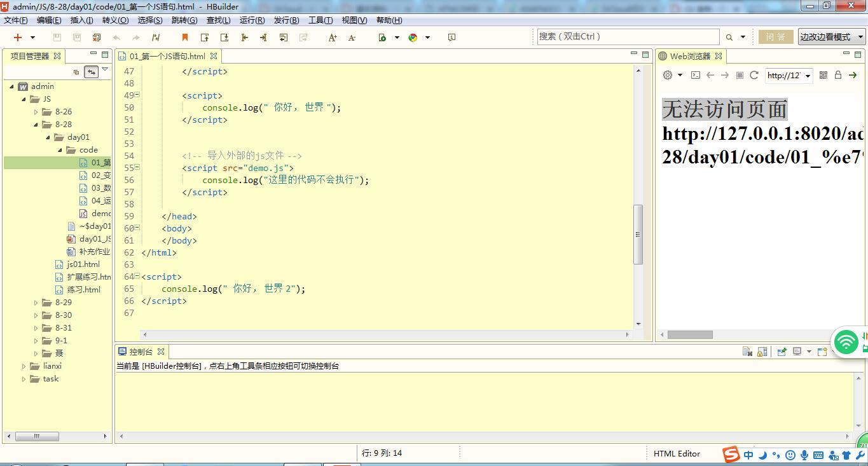
Task: Toggle console scroll lock icon
Action: pos(762,352)
